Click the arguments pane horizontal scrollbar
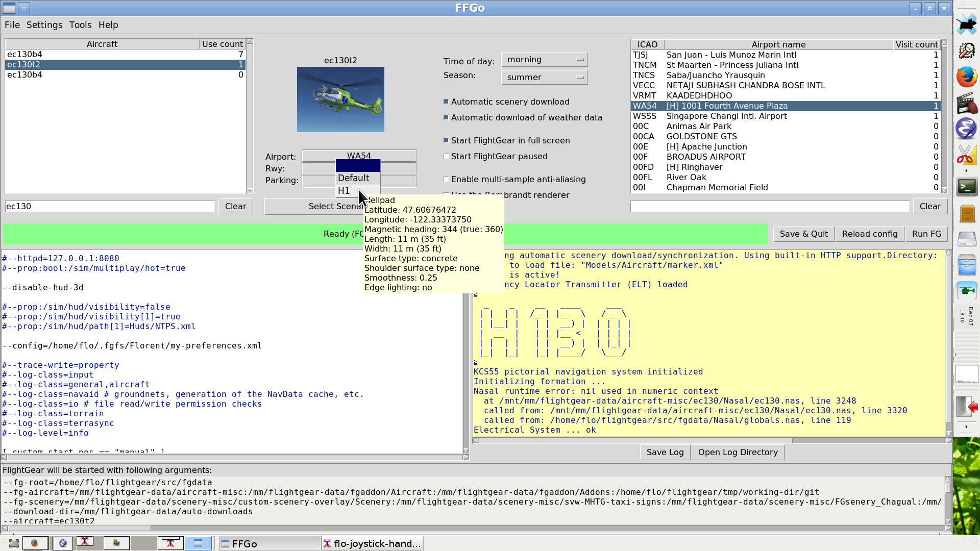980x551 pixels. click(475, 529)
